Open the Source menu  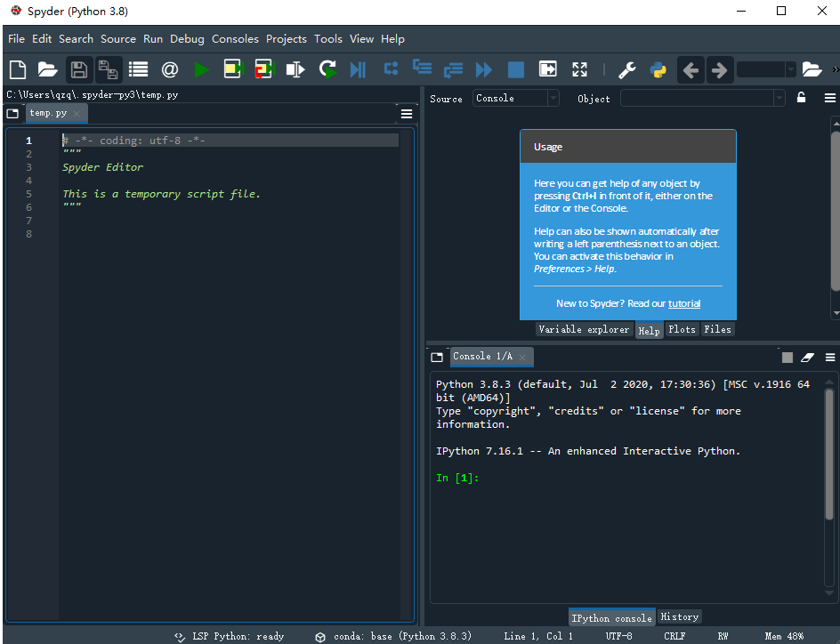click(x=118, y=38)
